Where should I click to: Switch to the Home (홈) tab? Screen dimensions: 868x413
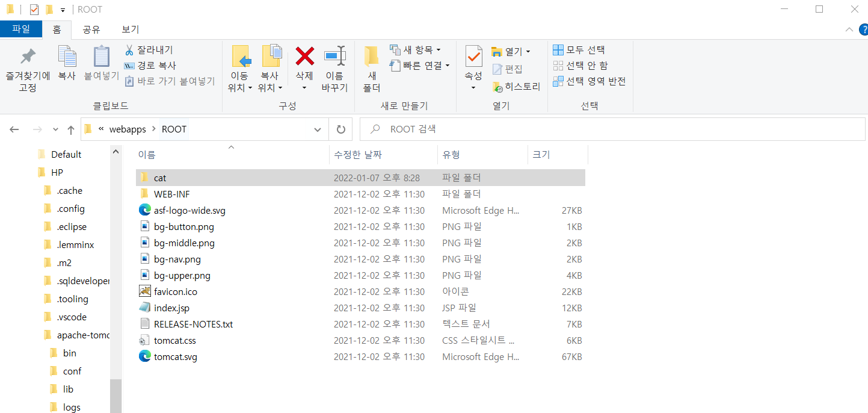coord(57,29)
